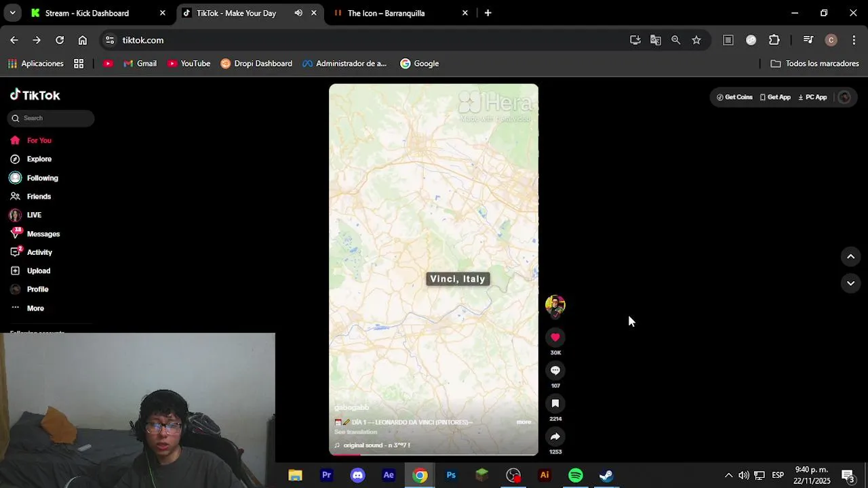
Task: Like the video with the heart icon
Action: coord(555,338)
